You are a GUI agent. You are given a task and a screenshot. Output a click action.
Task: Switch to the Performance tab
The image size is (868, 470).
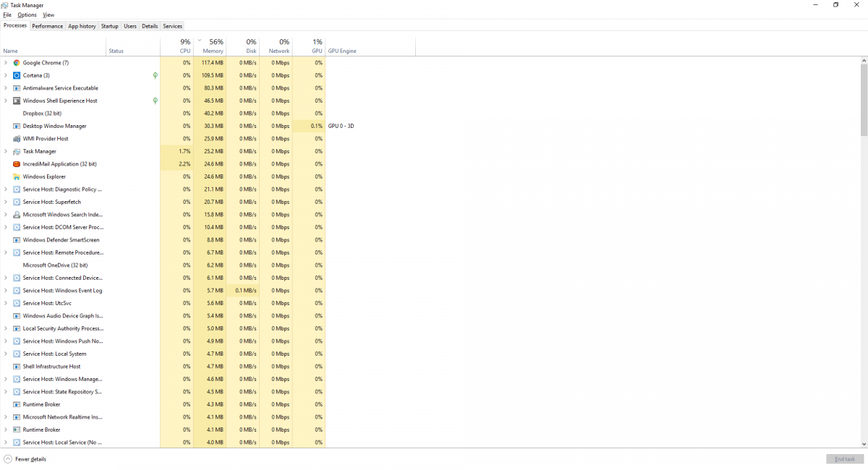(47, 26)
